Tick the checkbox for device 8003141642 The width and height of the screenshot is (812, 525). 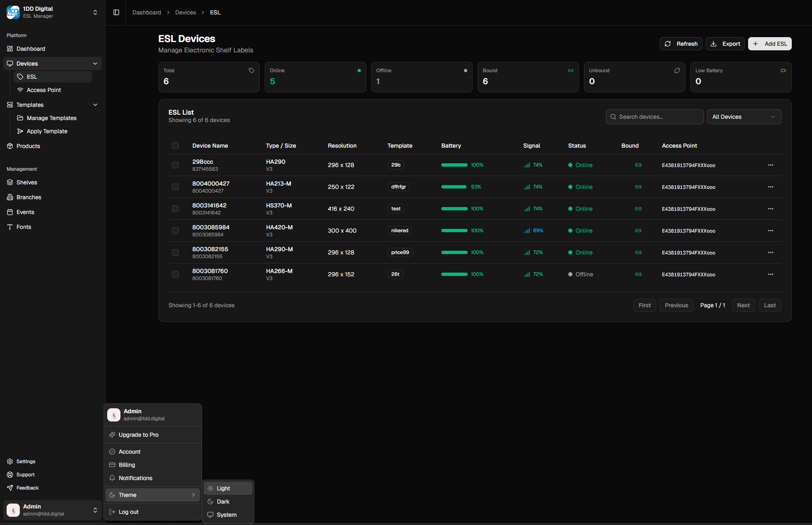pyautogui.click(x=175, y=209)
